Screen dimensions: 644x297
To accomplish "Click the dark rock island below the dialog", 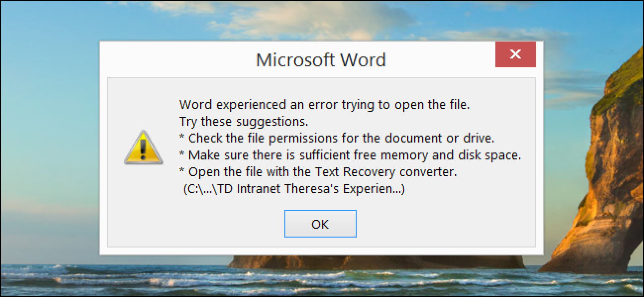I will pyautogui.click(x=376, y=262).
